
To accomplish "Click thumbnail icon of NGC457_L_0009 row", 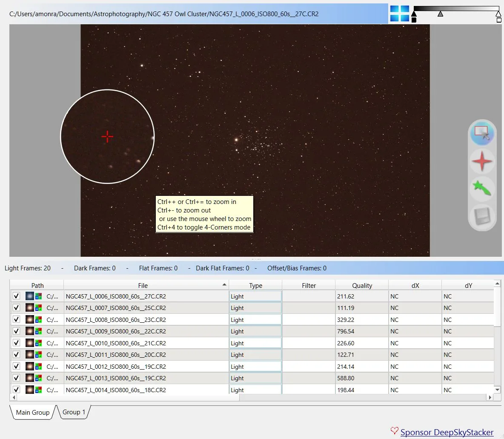I will pos(29,331).
